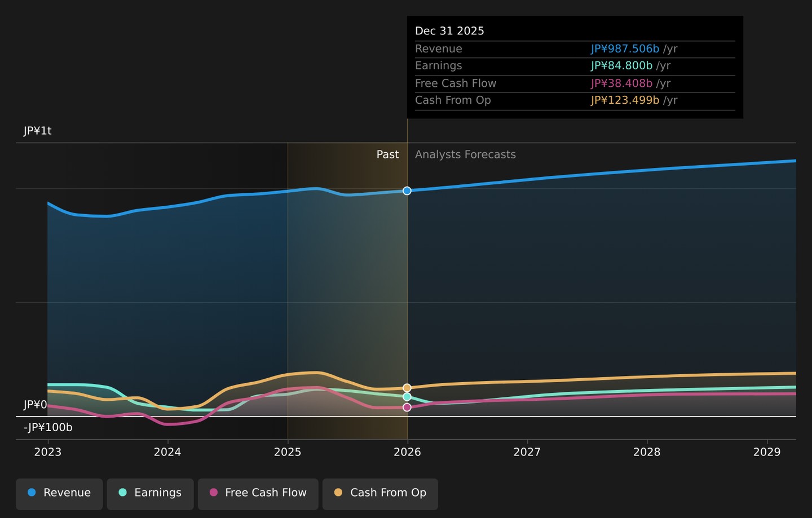Click the 'Earnings' row label in tooltip
The image size is (812, 518).
[439, 66]
